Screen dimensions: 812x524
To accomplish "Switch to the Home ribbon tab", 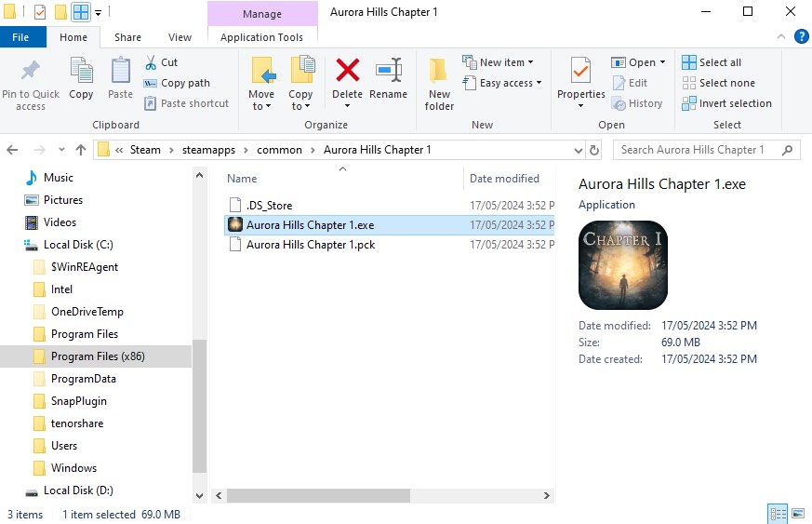I will tap(73, 37).
